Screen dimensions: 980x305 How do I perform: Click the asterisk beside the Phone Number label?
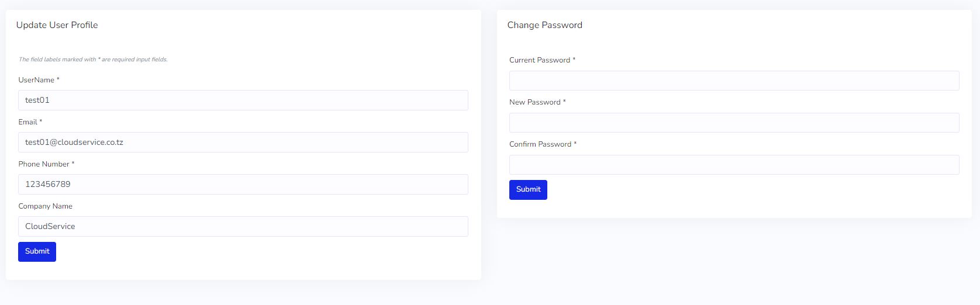pyautogui.click(x=73, y=164)
